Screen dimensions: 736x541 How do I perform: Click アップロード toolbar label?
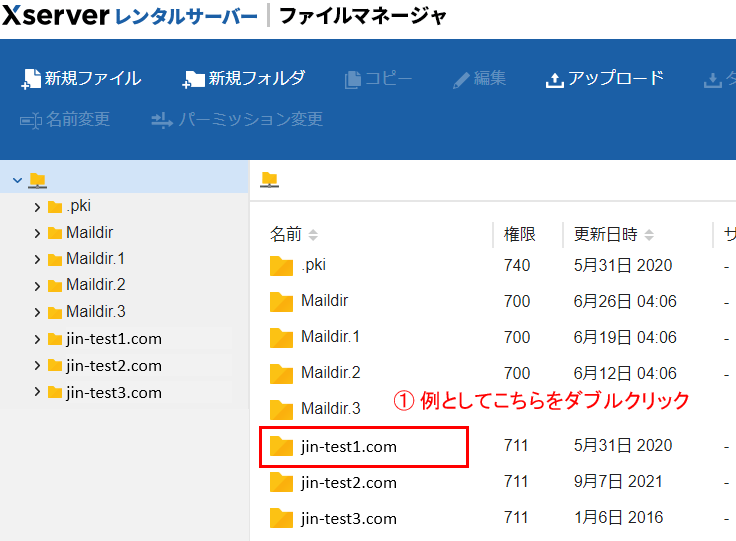tap(616, 78)
